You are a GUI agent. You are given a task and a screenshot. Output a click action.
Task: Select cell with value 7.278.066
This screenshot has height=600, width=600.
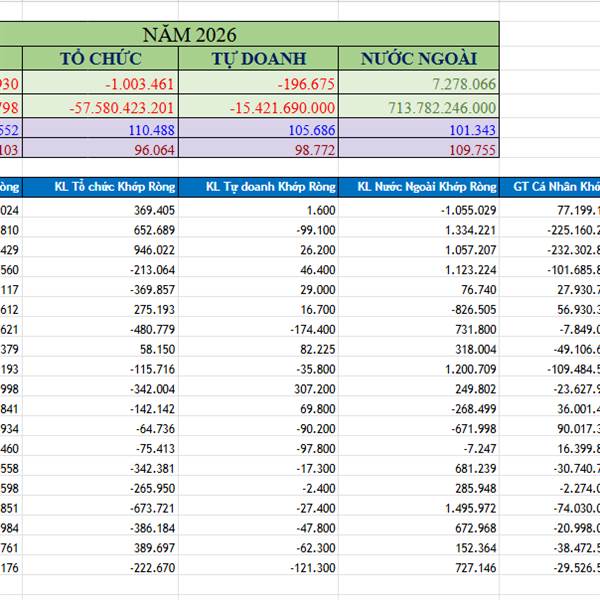(x=419, y=83)
